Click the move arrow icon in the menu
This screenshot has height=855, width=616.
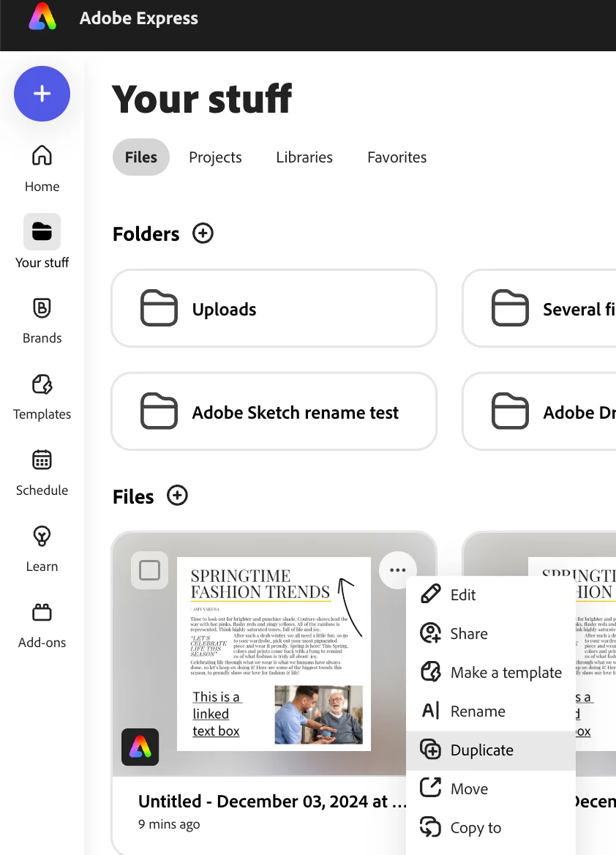(x=431, y=788)
